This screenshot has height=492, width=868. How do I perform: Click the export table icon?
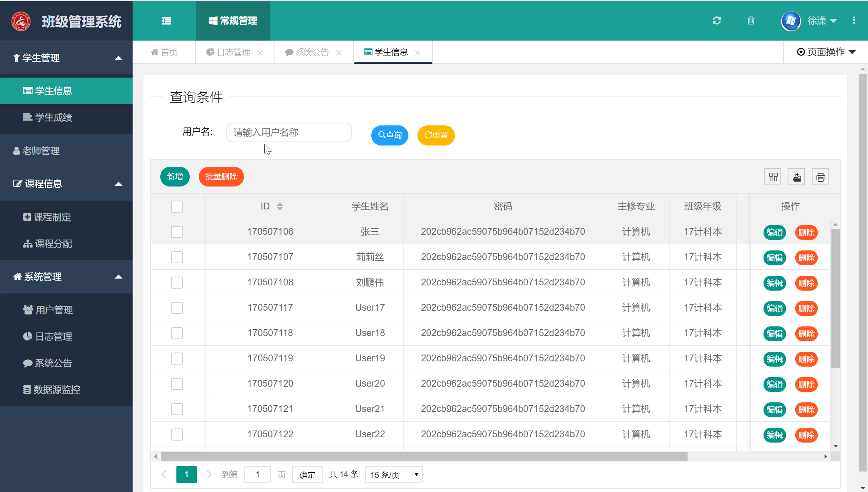pos(796,177)
